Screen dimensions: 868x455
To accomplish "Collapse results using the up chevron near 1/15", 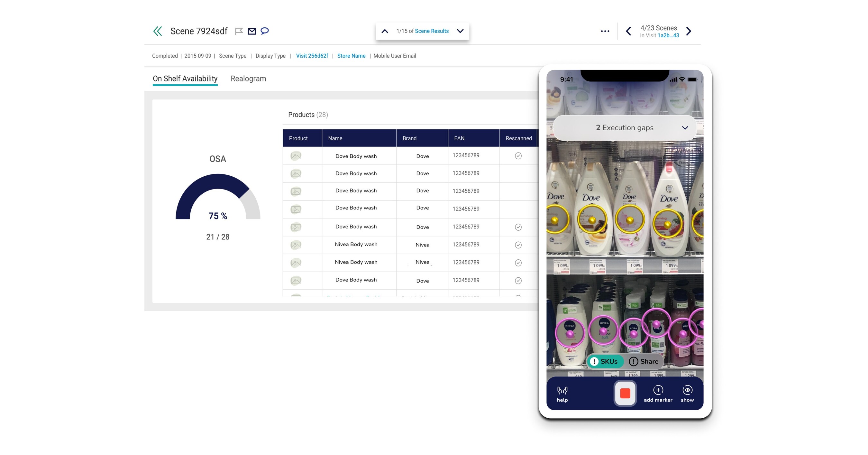I will click(x=385, y=31).
